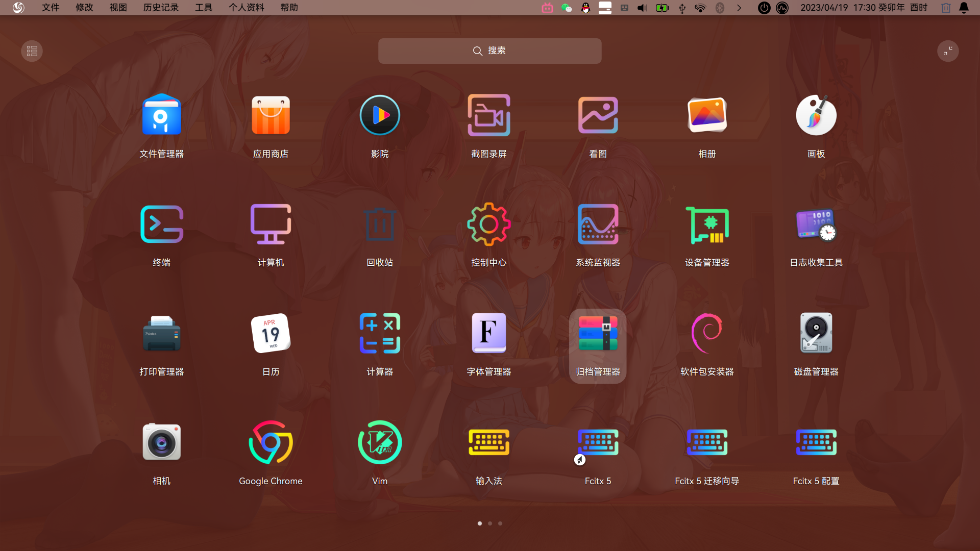This screenshot has width=980, height=551.
Task: Open the 工具 menu
Action: click(204, 8)
